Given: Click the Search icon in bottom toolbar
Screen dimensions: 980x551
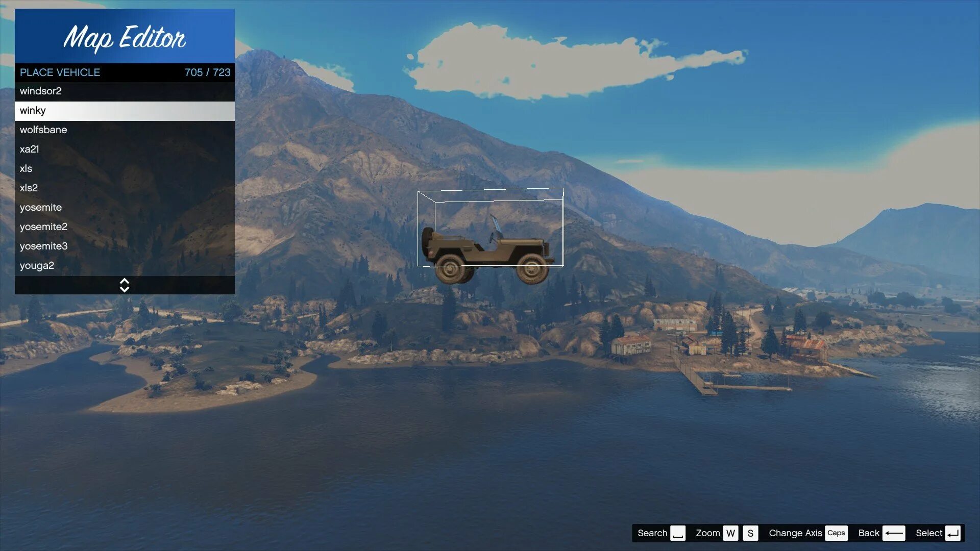Looking at the screenshot, I should click(x=678, y=533).
